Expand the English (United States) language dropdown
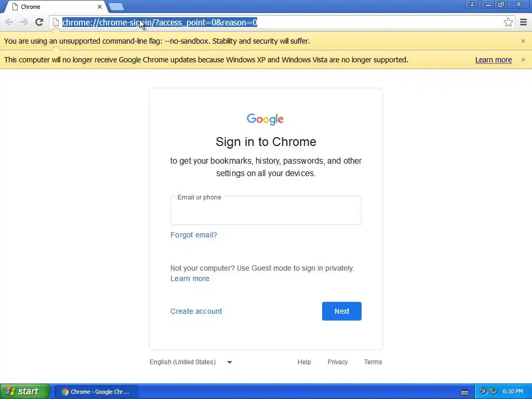The height and width of the screenshot is (399, 532). tap(191, 362)
